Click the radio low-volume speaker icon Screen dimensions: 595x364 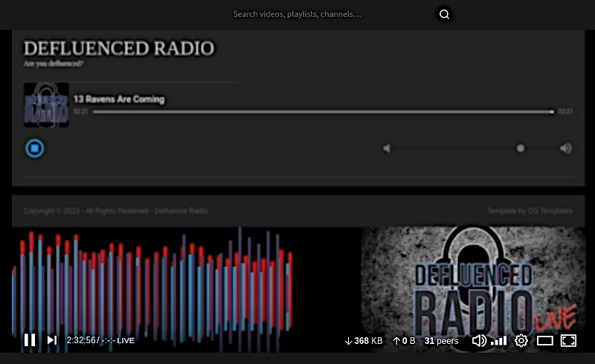pyautogui.click(x=386, y=149)
